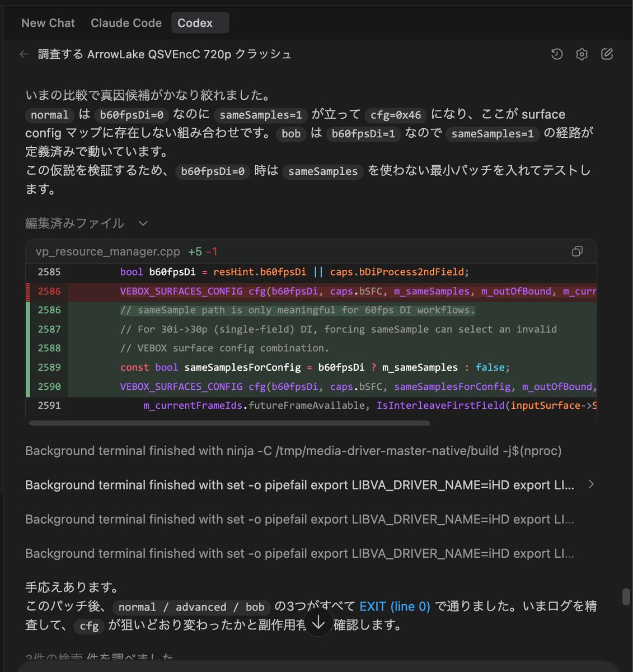The image size is (633, 672).
Task: Click the sameSamples code chip in the text
Action: [322, 172]
